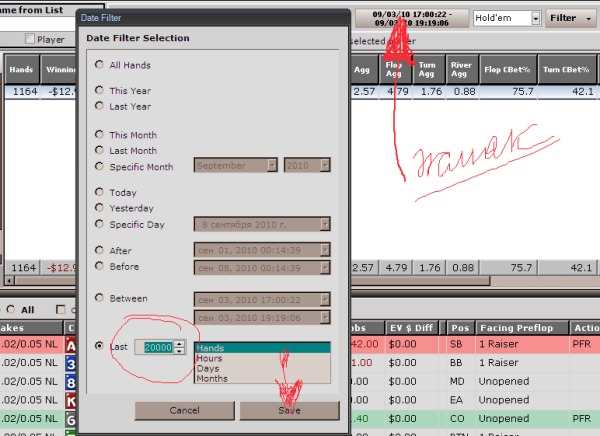Click the 75.7 Flop CBet value
Viewport: 600px width, 436px height.
point(508,92)
